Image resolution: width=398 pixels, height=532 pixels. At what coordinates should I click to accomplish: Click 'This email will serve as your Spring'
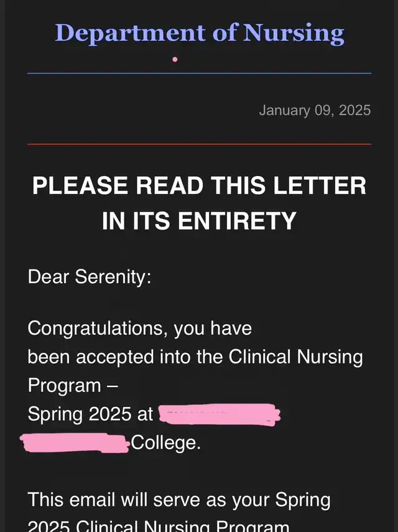coord(179,500)
